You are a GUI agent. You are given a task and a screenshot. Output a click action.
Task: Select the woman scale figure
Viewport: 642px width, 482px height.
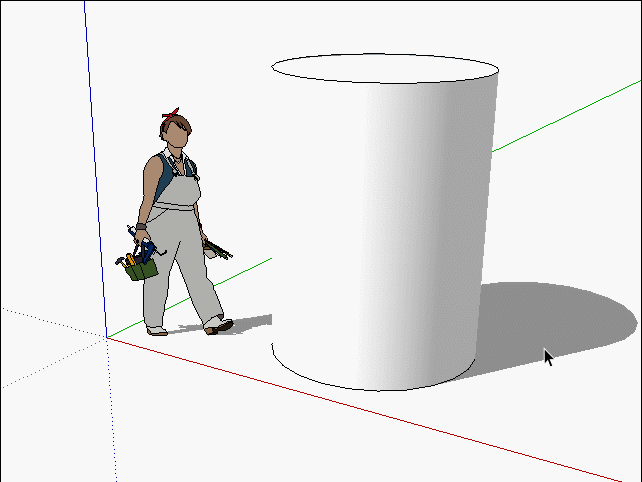click(176, 222)
